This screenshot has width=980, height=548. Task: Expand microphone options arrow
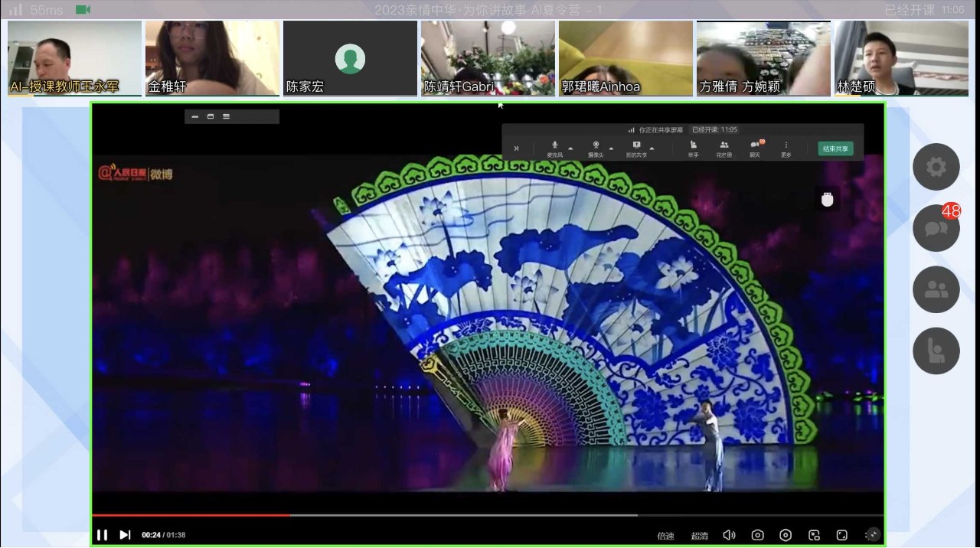click(570, 148)
